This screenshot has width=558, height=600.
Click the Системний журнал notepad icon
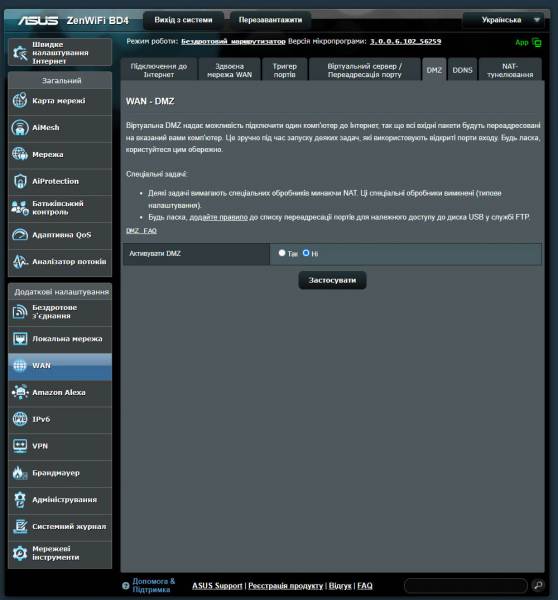[20, 527]
